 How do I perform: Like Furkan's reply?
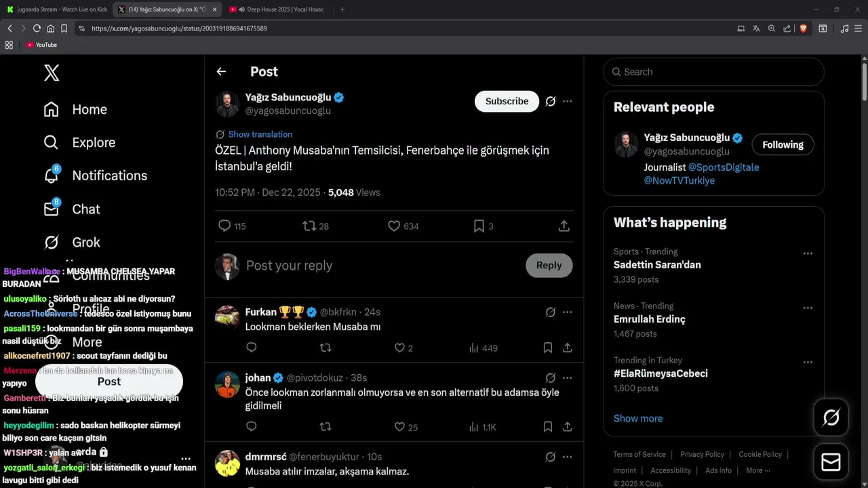click(x=399, y=348)
